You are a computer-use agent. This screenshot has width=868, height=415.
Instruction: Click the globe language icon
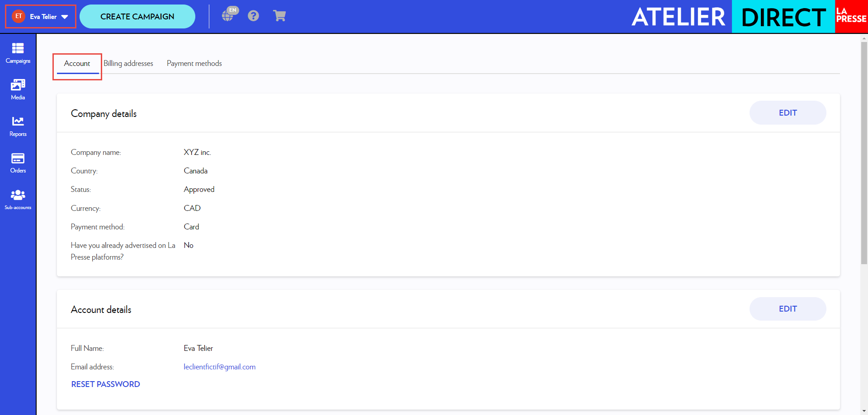pyautogui.click(x=228, y=16)
